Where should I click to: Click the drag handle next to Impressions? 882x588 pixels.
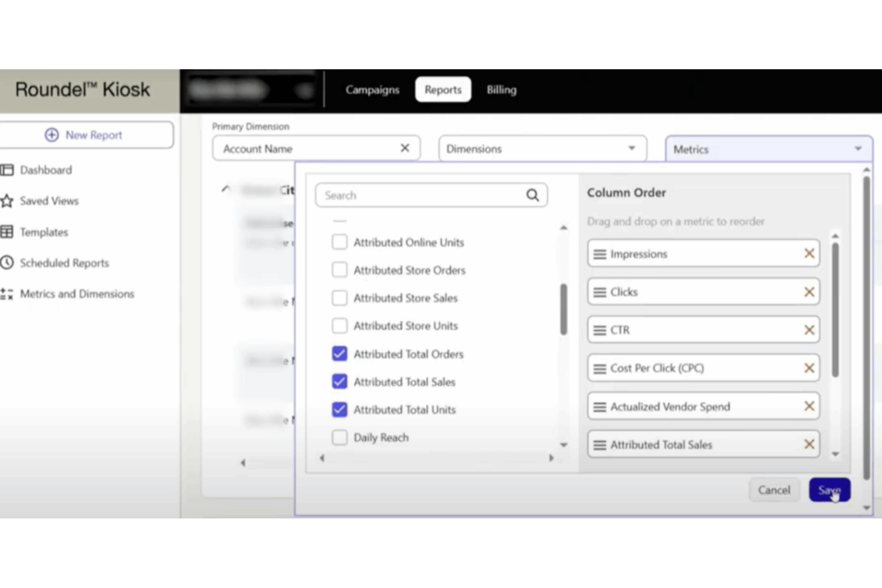click(x=600, y=253)
